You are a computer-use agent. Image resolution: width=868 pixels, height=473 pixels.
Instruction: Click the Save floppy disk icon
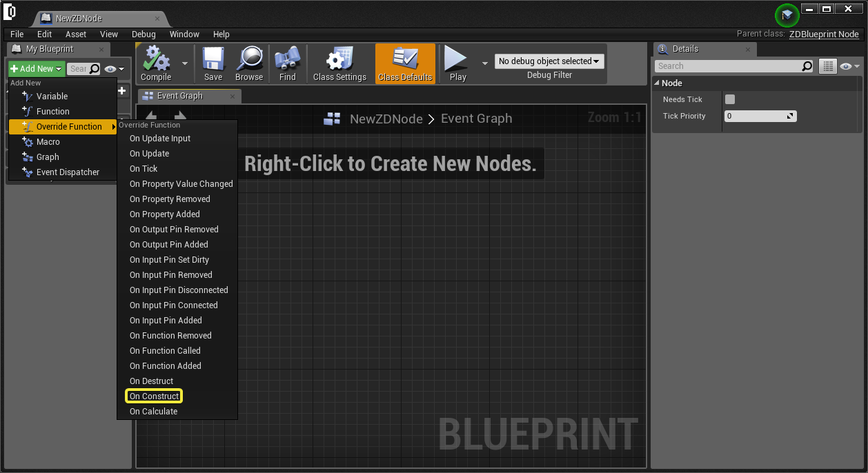point(213,63)
